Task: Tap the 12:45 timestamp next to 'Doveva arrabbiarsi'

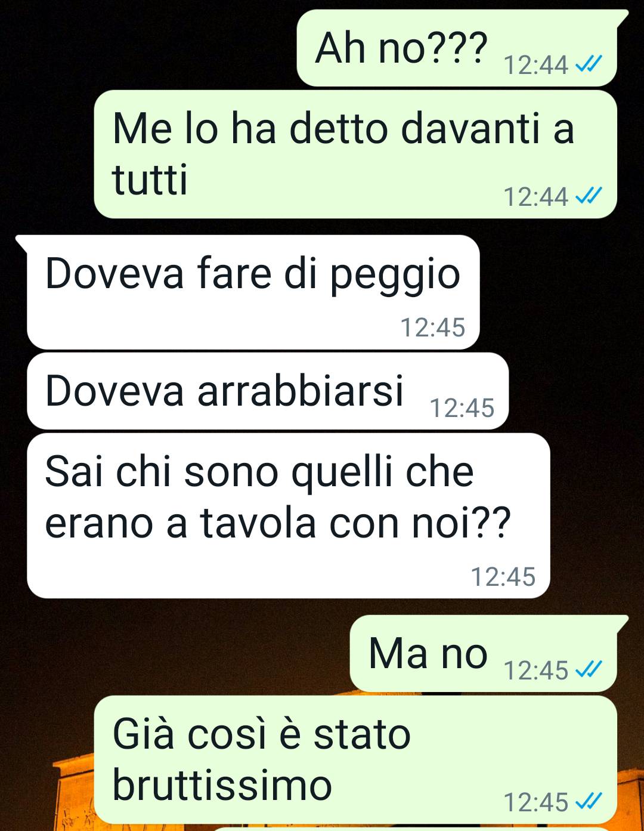Action: point(462,408)
